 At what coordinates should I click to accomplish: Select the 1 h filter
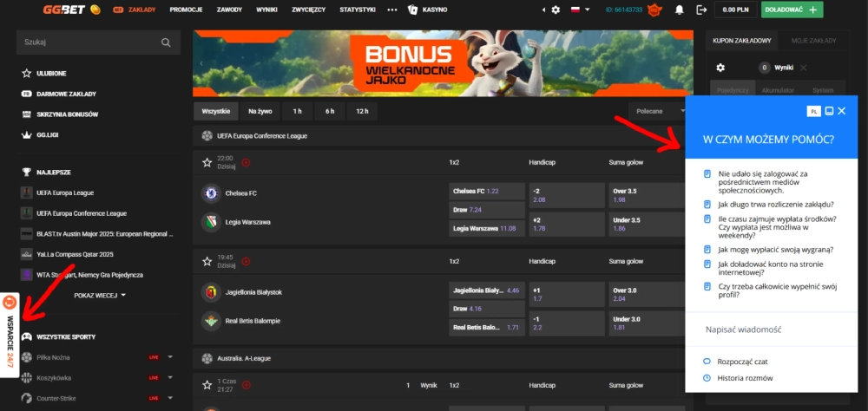pos(297,111)
